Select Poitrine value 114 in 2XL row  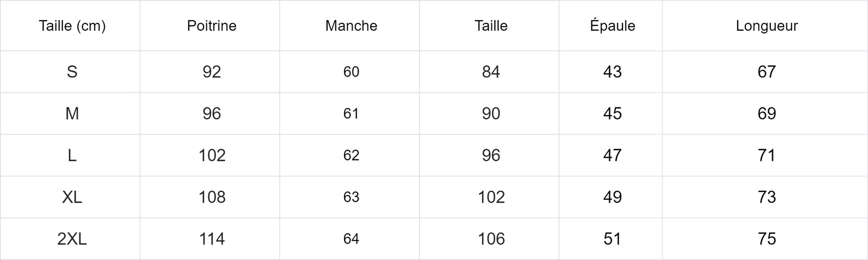pos(212,239)
